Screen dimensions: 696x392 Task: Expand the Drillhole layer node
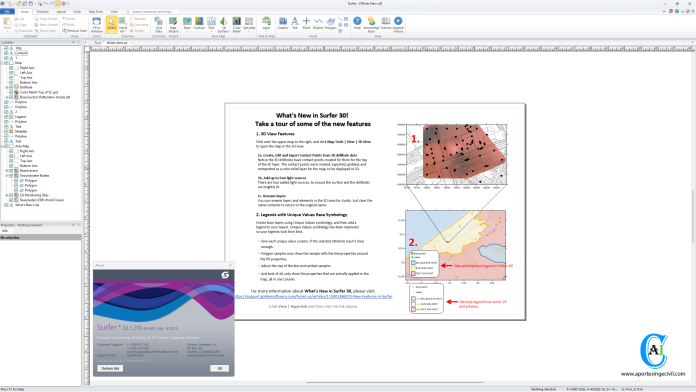click(x=7, y=87)
